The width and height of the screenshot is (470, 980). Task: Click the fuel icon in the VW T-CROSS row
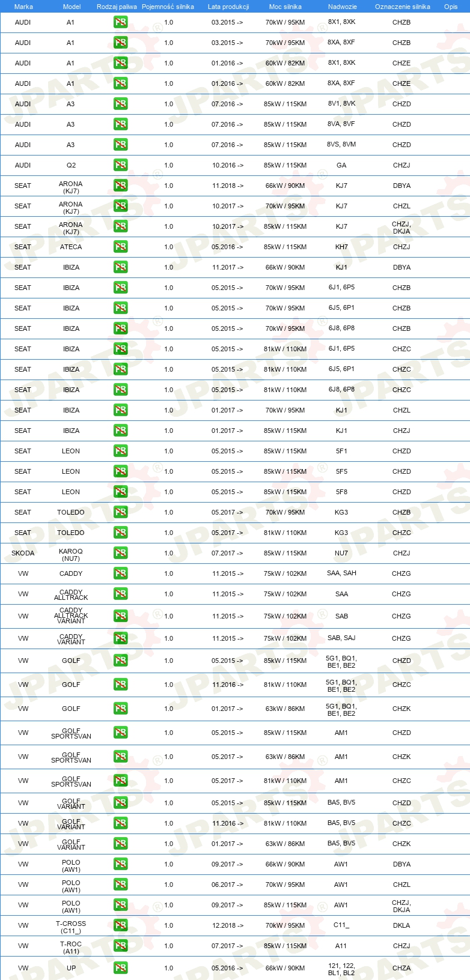coord(120,925)
